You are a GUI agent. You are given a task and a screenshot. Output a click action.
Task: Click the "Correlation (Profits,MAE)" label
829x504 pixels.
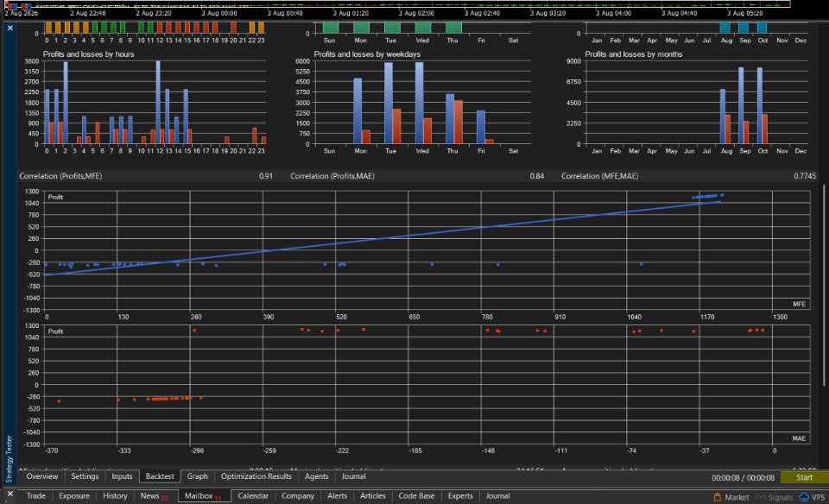332,176
